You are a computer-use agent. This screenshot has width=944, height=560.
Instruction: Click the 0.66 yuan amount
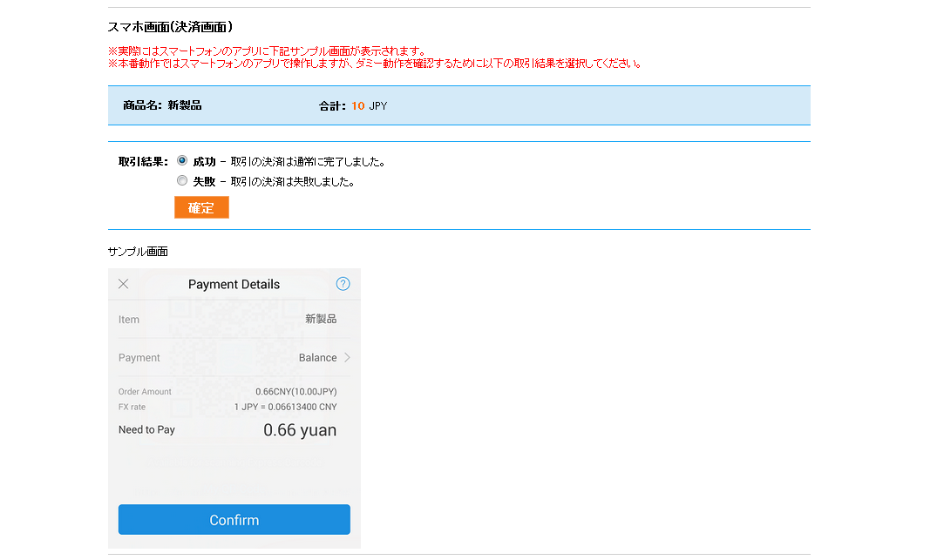(300, 430)
